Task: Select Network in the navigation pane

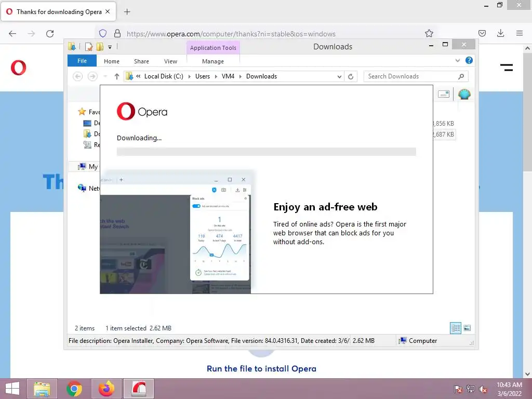Action: click(x=88, y=188)
